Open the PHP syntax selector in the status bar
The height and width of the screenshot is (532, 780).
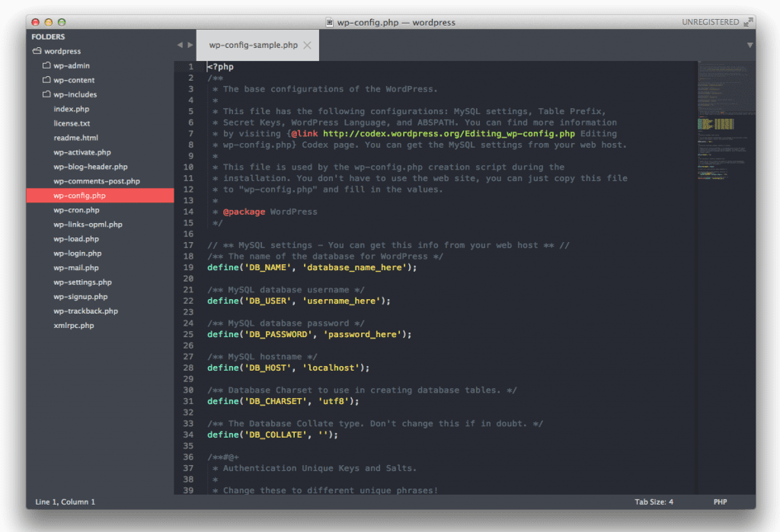pos(719,502)
